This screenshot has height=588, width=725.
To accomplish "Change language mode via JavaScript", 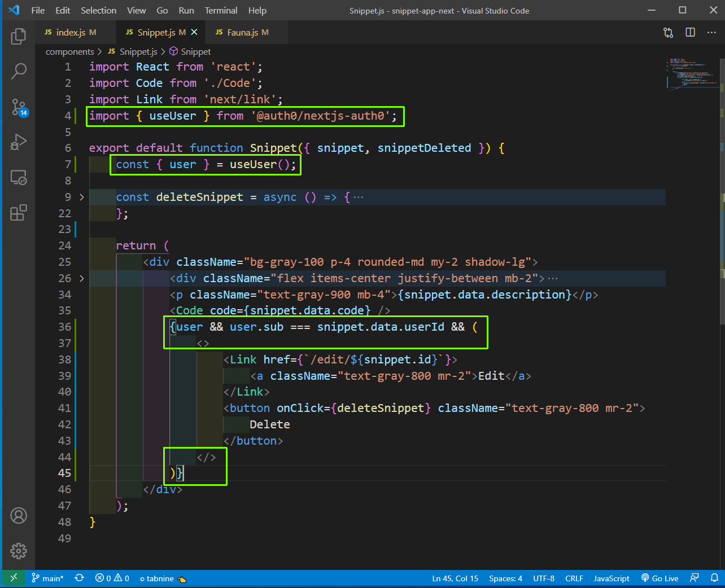I will point(612,578).
